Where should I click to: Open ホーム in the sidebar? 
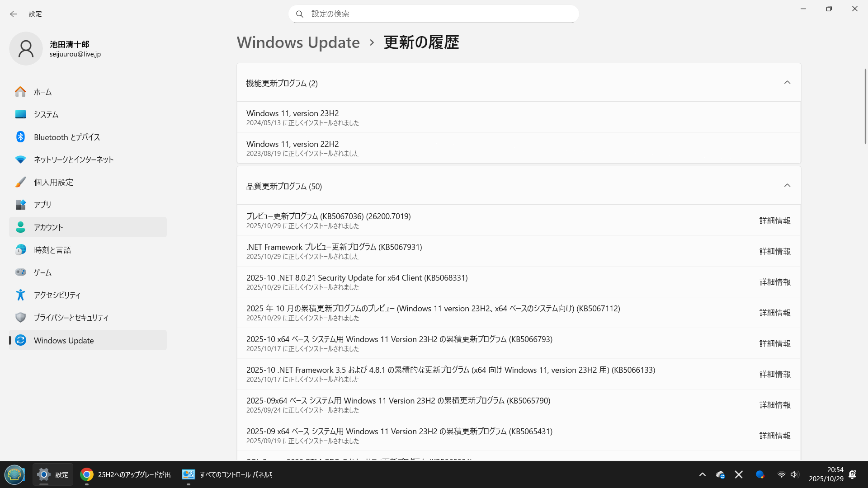(x=88, y=92)
